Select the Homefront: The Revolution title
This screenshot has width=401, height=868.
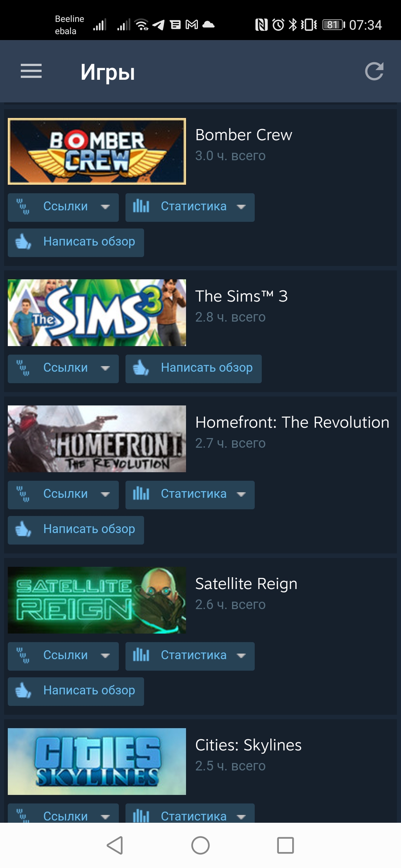[x=292, y=422]
